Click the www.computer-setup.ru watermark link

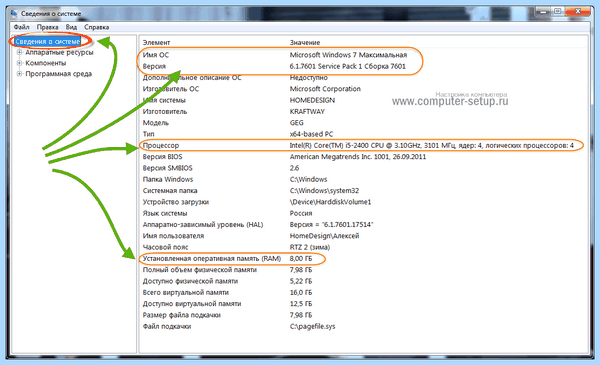450,101
